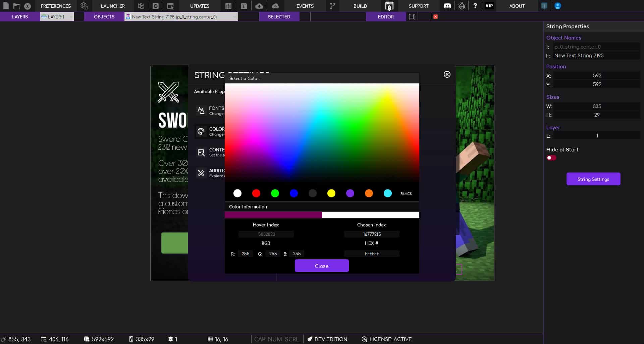Report a bug using the bug icon

point(462,6)
